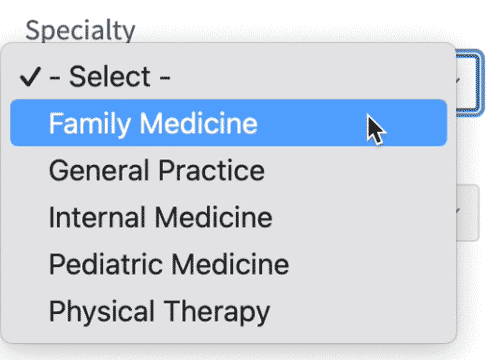Reset specialty to the - Select - placeholder

point(228,76)
